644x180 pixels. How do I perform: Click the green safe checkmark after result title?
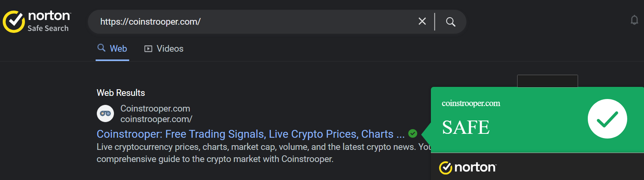413,134
